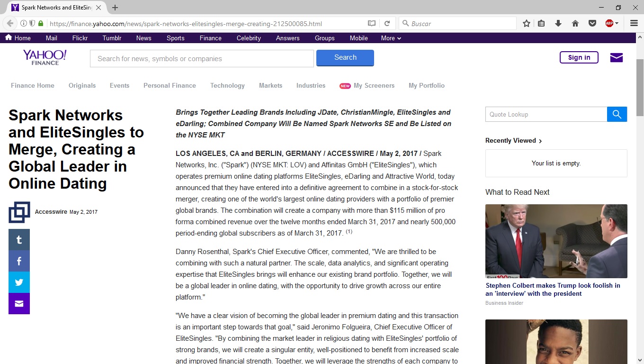Click the Adblock Plus ABP icon
644x364 pixels.
click(609, 23)
